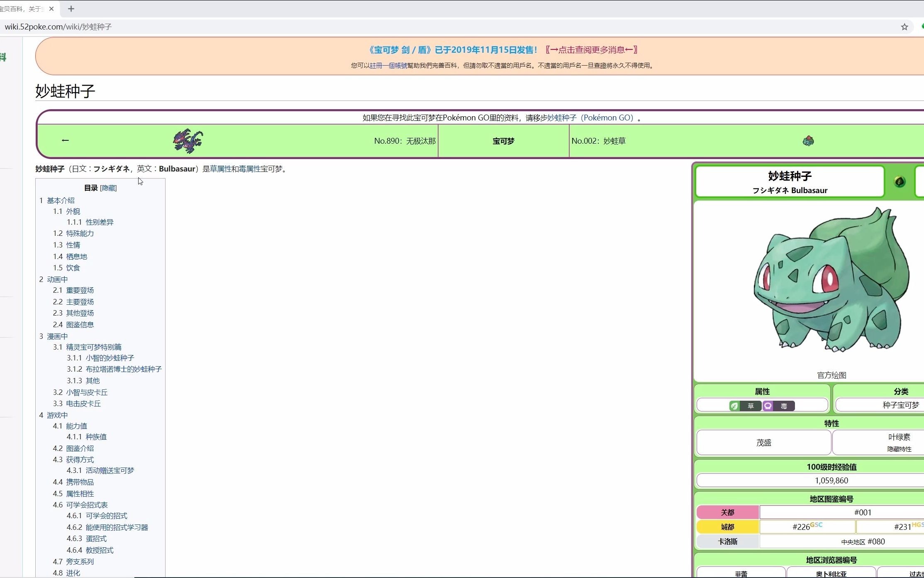The width and height of the screenshot is (924, 578).
Task: Open the 茂盛 ability link
Action: coord(764,443)
